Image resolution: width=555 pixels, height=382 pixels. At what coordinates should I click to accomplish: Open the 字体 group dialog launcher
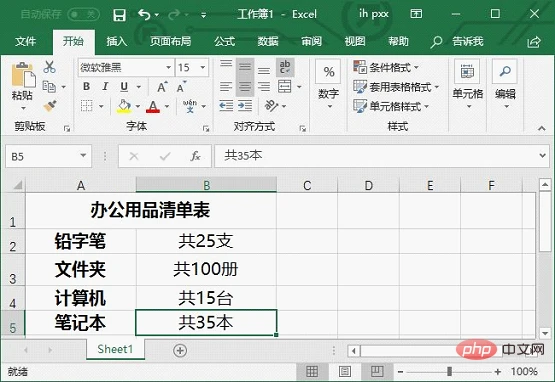pyautogui.click(x=206, y=129)
